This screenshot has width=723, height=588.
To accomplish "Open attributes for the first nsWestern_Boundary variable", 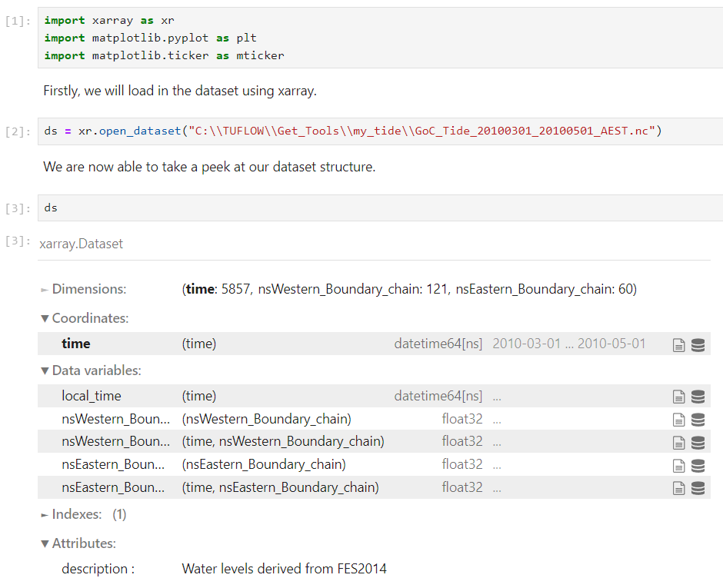I will coord(679,419).
